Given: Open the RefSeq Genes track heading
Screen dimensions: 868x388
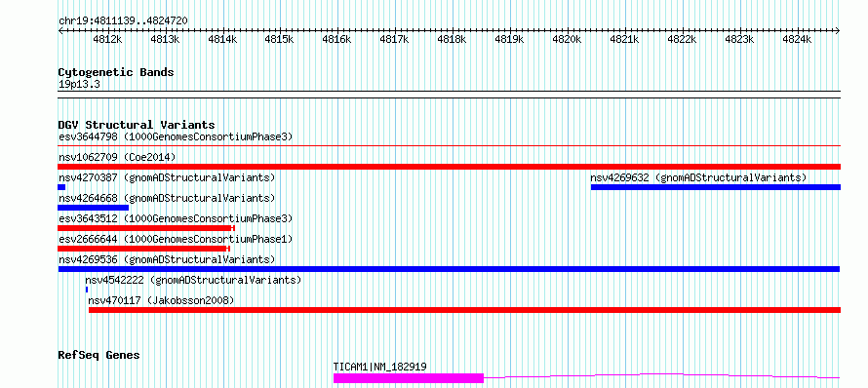Looking at the screenshot, I should (x=99, y=356).
